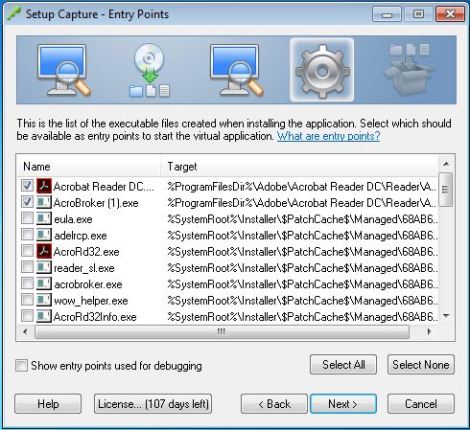Click the AcroRd32.exe Adobe icon

(44, 252)
